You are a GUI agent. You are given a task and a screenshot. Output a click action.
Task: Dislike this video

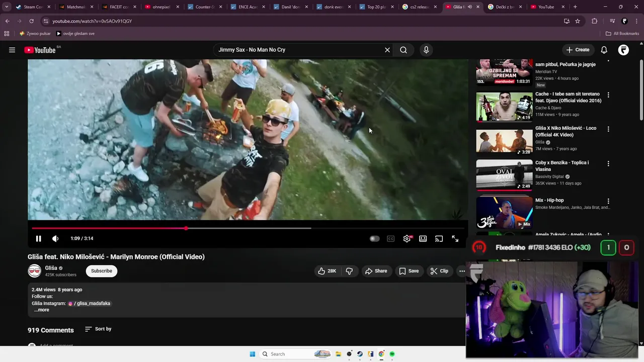pyautogui.click(x=349, y=271)
